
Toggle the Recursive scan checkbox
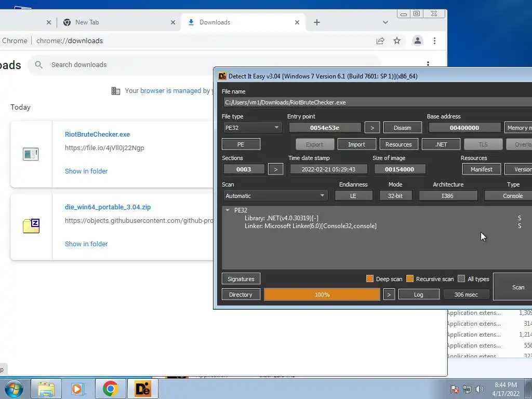coord(410,278)
